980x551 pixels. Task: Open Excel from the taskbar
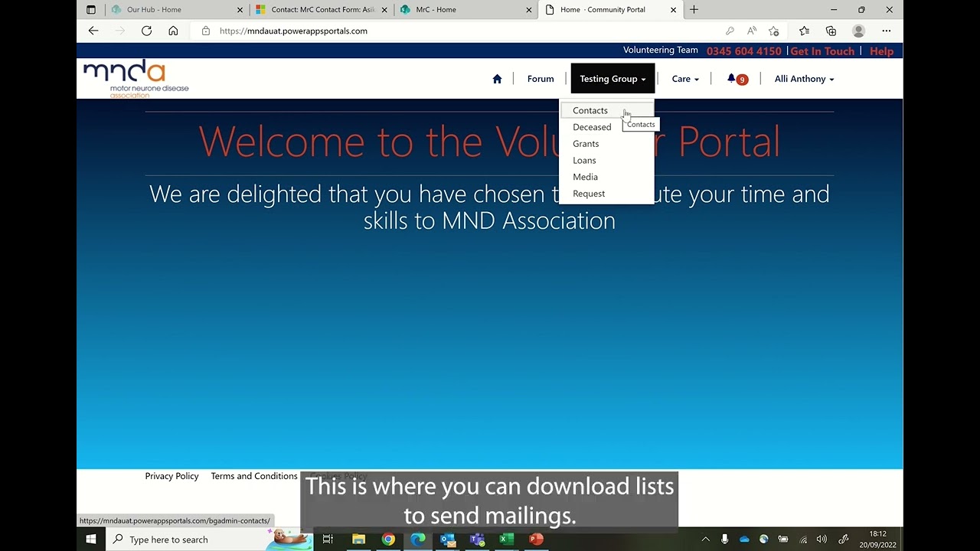pos(507,540)
